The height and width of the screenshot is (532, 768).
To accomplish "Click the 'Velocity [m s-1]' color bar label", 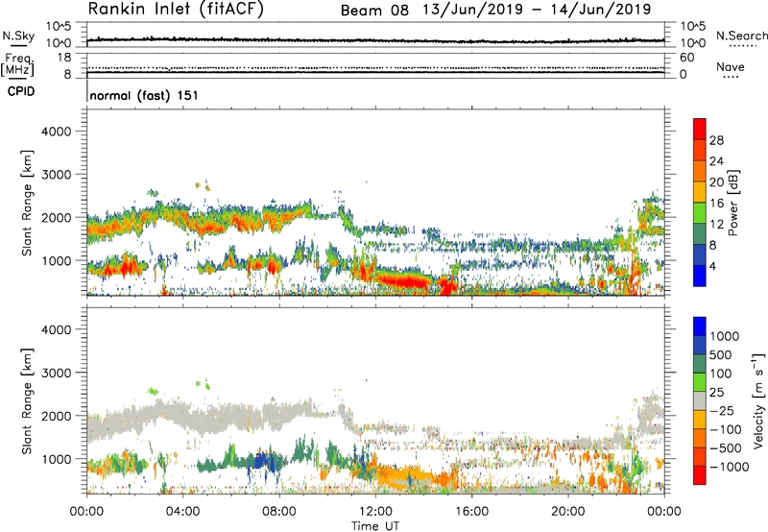I will coord(758,400).
